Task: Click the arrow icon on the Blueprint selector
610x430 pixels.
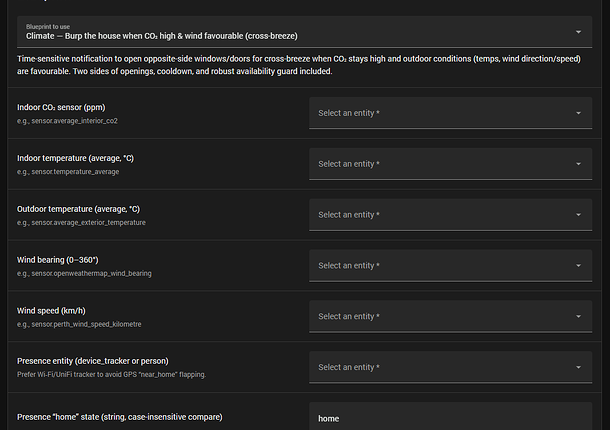Action: [x=578, y=31]
